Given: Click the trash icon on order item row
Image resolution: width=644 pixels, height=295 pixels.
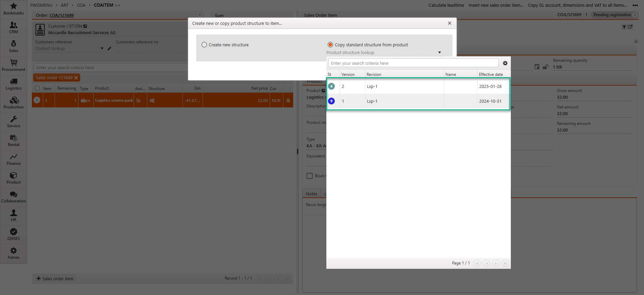Looking at the screenshot, I should click(288, 100).
